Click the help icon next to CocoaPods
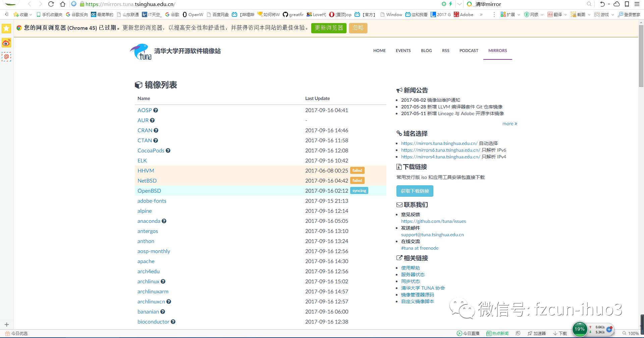 coord(168,150)
